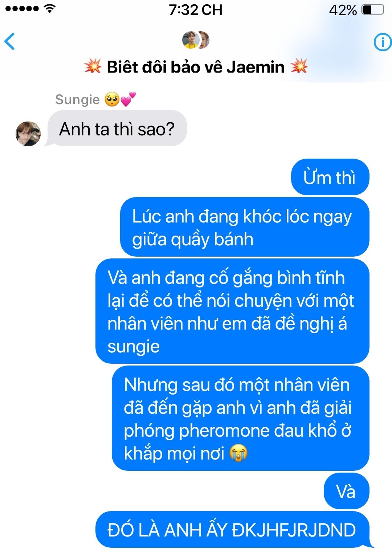Image resolution: width=392 pixels, height=555 pixels.
Task: Tap the WiFi status icon
Action: point(50,9)
